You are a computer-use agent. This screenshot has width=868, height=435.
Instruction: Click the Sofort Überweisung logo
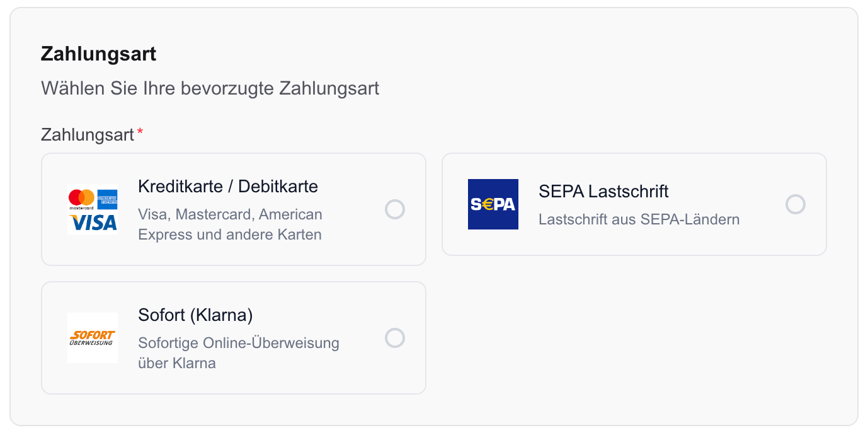coord(93,337)
